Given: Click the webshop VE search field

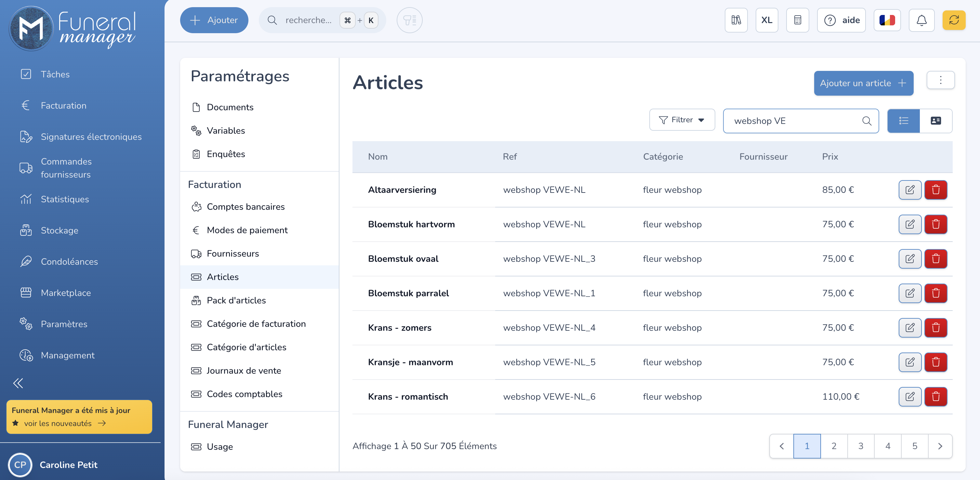Looking at the screenshot, I should coord(795,121).
